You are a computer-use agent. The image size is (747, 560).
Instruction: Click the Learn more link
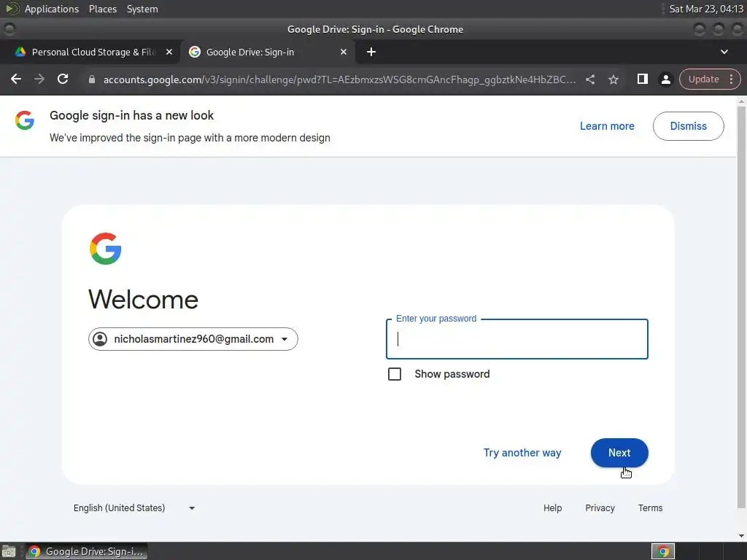pos(607,126)
